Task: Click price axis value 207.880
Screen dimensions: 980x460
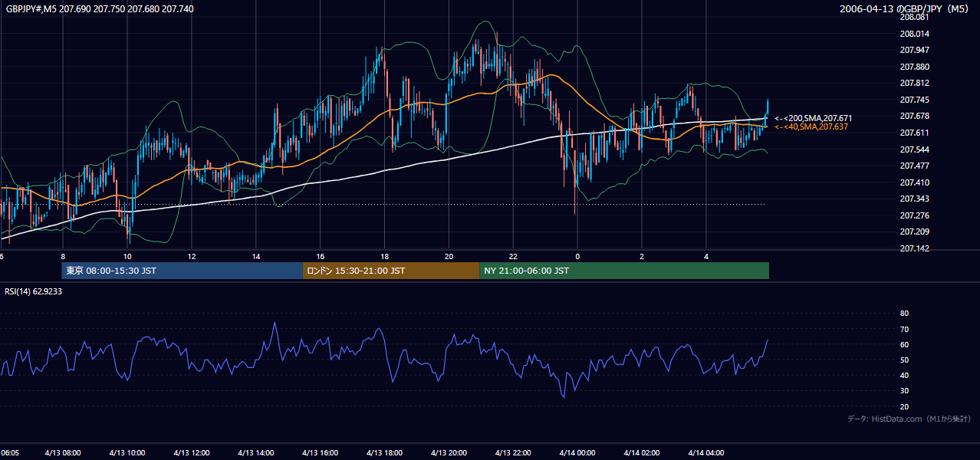Action: click(x=914, y=67)
